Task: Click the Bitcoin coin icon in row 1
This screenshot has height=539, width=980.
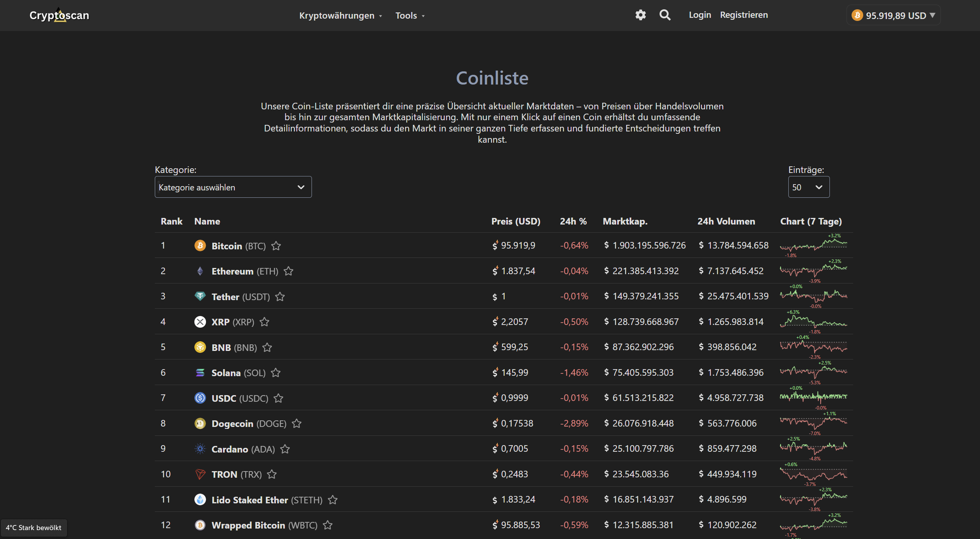Action: pos(200,245)
